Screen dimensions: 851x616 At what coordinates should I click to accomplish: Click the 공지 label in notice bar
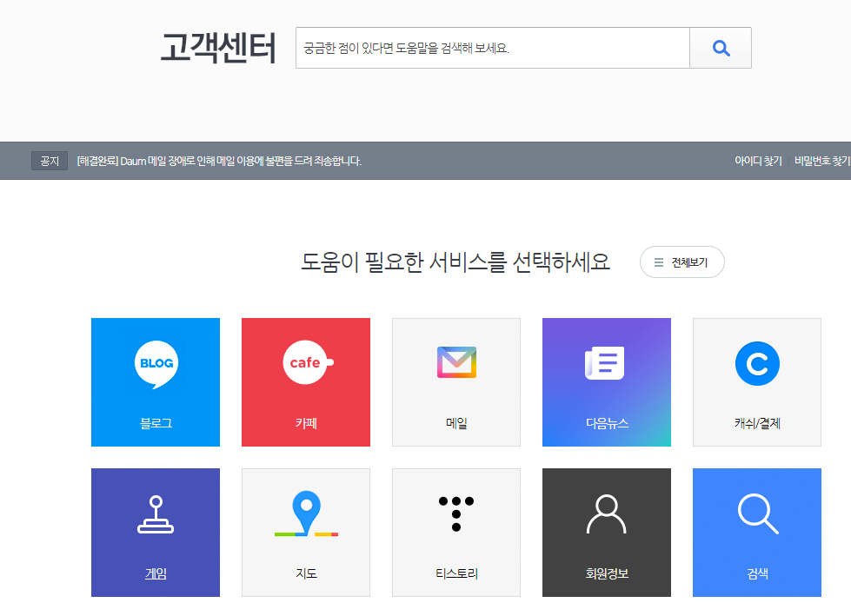tap(48, 160)
